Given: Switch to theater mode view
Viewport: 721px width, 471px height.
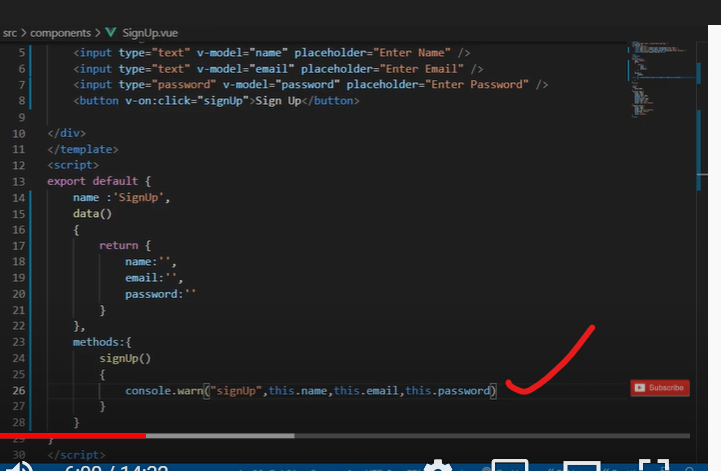Looking at the screenshot, I should [581, 465].
